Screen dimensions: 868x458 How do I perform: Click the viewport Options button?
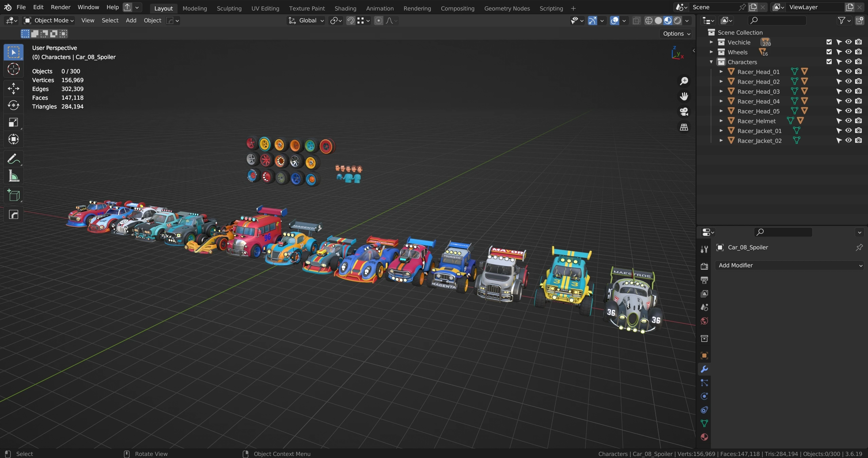677,34
